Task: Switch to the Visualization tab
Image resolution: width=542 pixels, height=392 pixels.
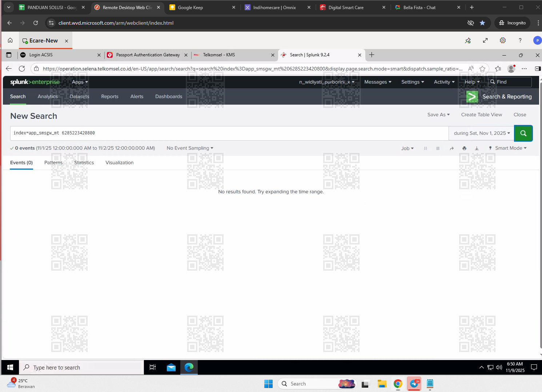Action: (120, 163)
